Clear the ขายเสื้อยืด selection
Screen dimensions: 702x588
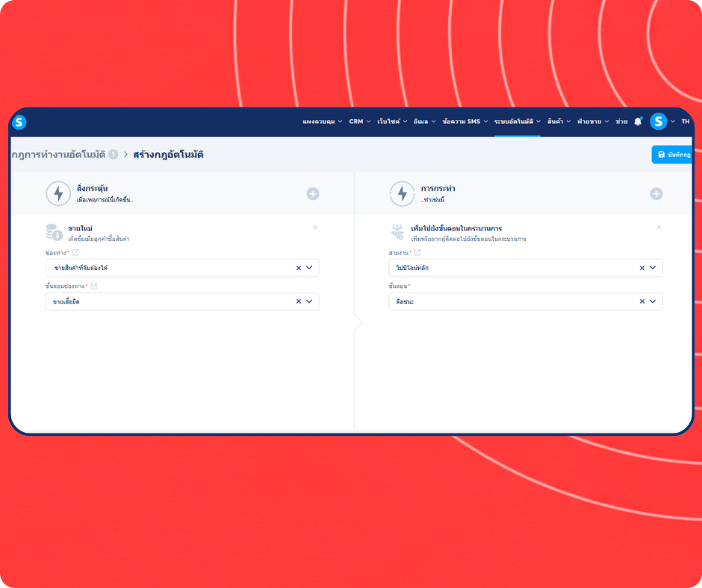[299, 301]
